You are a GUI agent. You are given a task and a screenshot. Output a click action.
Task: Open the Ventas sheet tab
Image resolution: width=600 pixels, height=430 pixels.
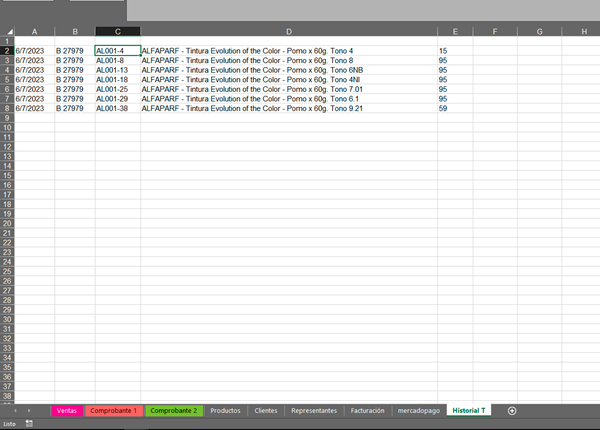click(67, 410)
